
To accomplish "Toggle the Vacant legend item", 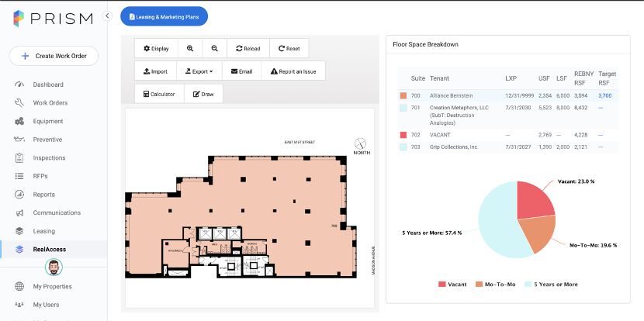I will pos(452,284).
